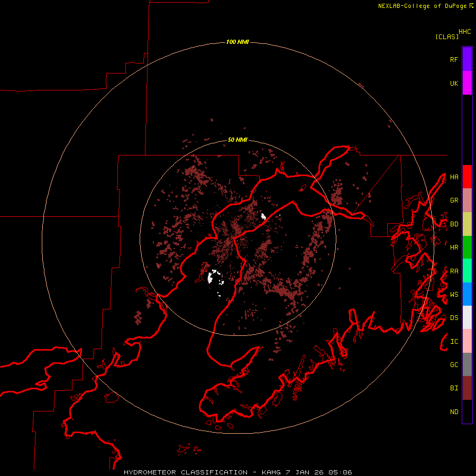This screenshot has width=476, height=476.
Task: Click the GR legend label
Action: coord(454,200)
